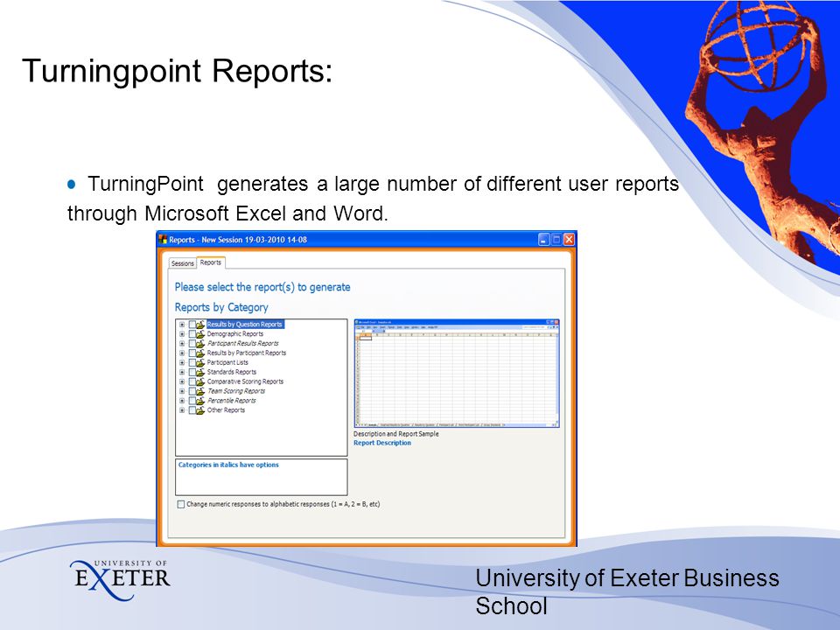Check the Results by Question Reports box
Screen dimensions: 840x630
(x=192, y=325)
